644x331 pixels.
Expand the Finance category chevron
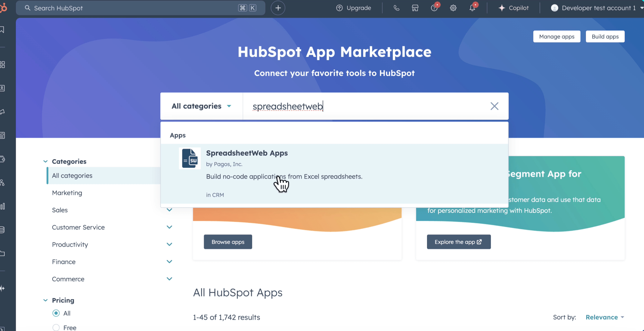169,261
